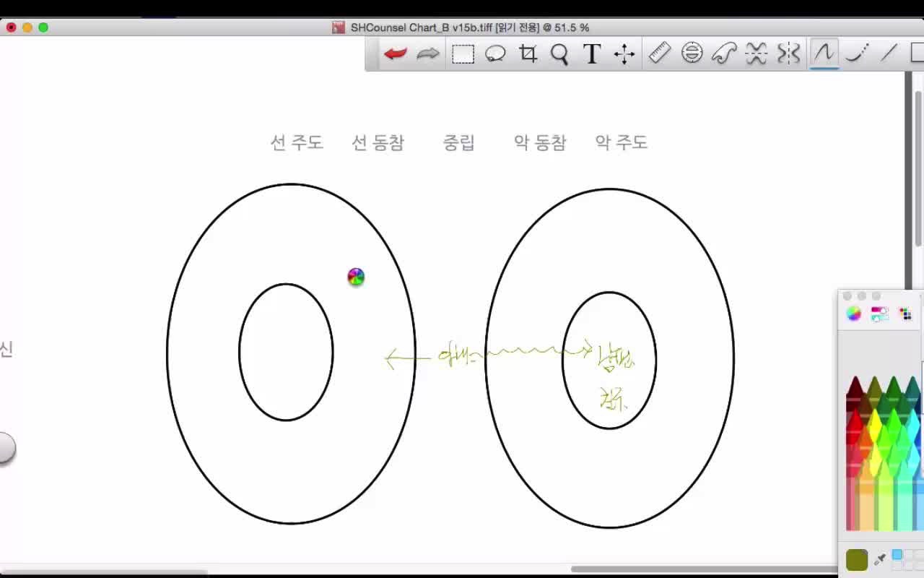Viewport: 924px width, 578px height.
Task: Click the document title SHCounsel Chart_B v15b.tiff
Action: point(422,27)
